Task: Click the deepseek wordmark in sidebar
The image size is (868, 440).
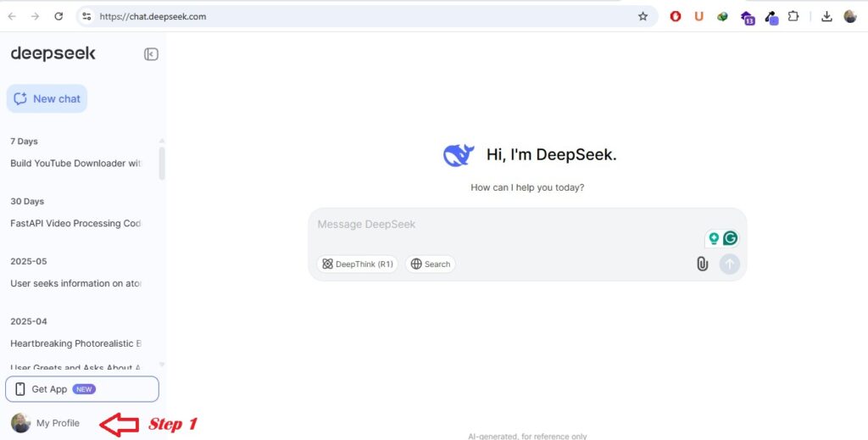Action: coord(53,53)
